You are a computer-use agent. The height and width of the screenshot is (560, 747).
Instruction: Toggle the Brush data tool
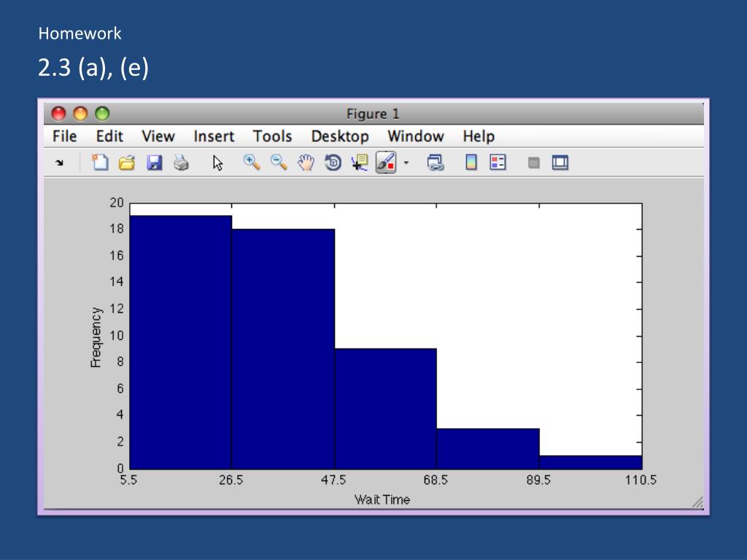(386, 163)
